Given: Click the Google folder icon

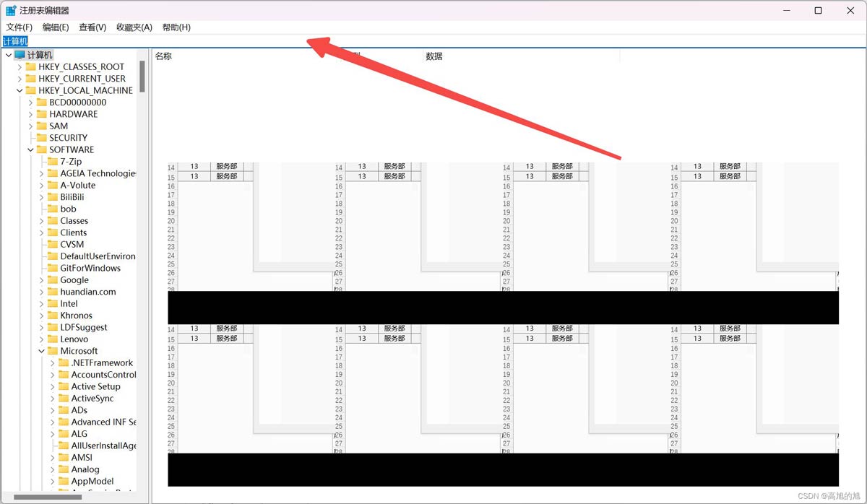Looking at the screenshot, I should [53, 280].
